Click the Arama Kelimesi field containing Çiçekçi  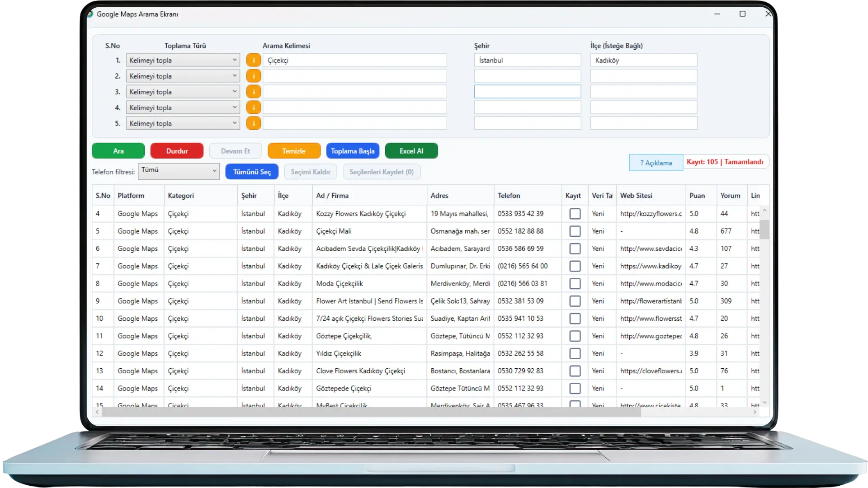[x=355, y=60]
